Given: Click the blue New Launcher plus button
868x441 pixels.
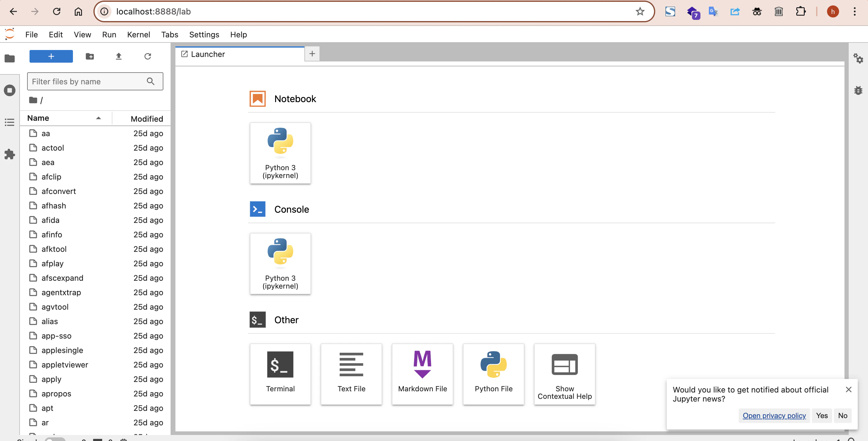Looking at the screenshot, I should [51, 56].
